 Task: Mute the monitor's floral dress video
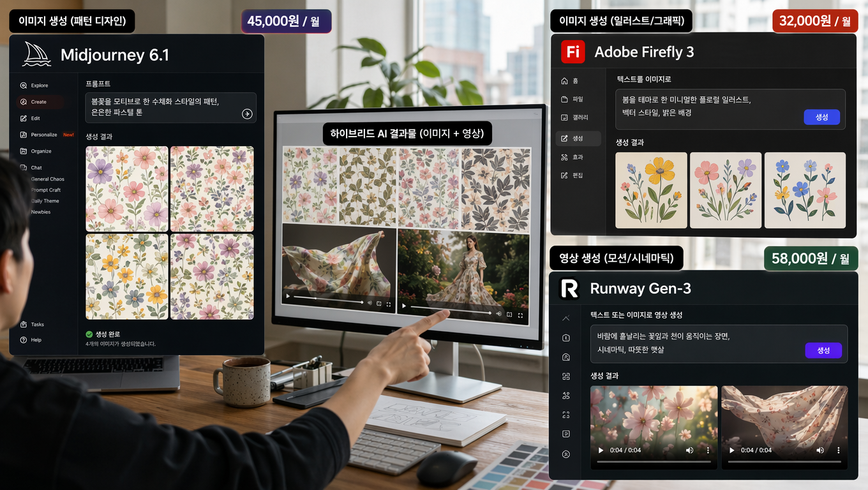(x=498, y=313)
